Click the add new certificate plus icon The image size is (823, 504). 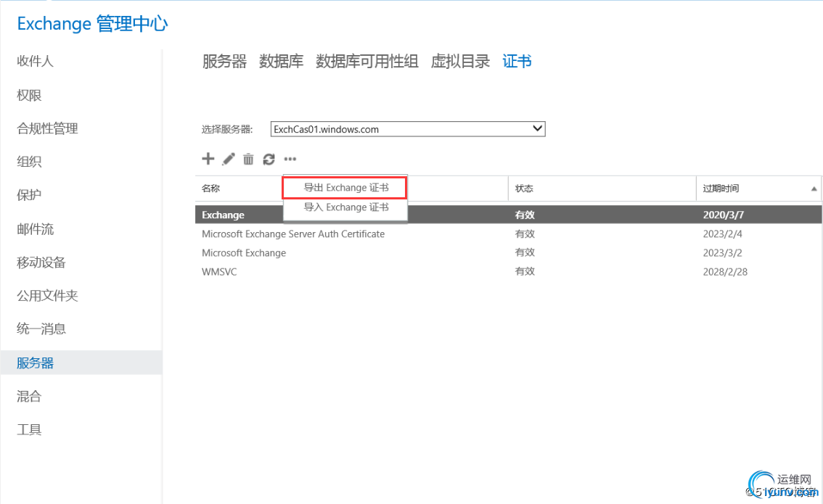coord(208,159)
